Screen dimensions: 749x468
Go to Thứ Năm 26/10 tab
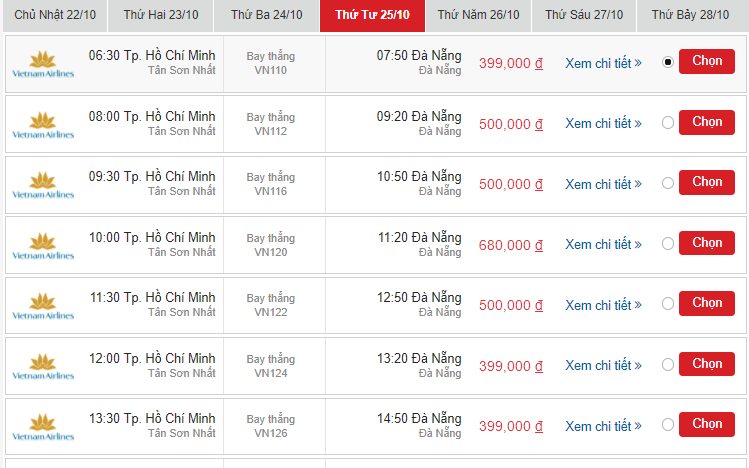pos(478,15)
